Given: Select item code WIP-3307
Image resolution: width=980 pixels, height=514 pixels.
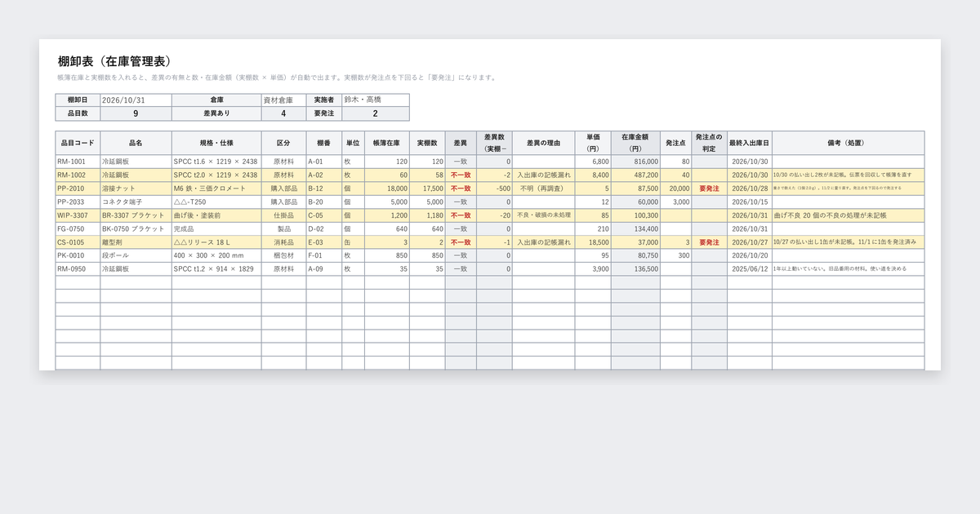Looking at the screenshot, I should click(78, 215).
